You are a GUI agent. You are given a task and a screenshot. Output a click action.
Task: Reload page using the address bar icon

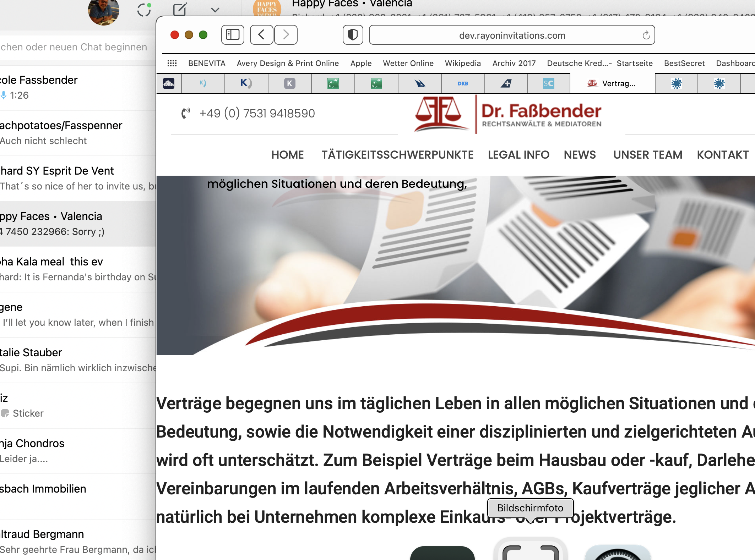646,35
